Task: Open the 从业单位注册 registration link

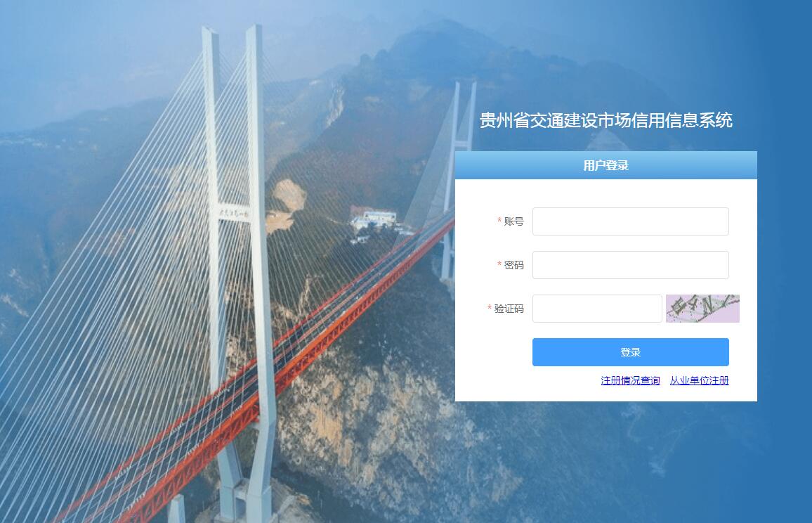Action: (x=699, y=380)
